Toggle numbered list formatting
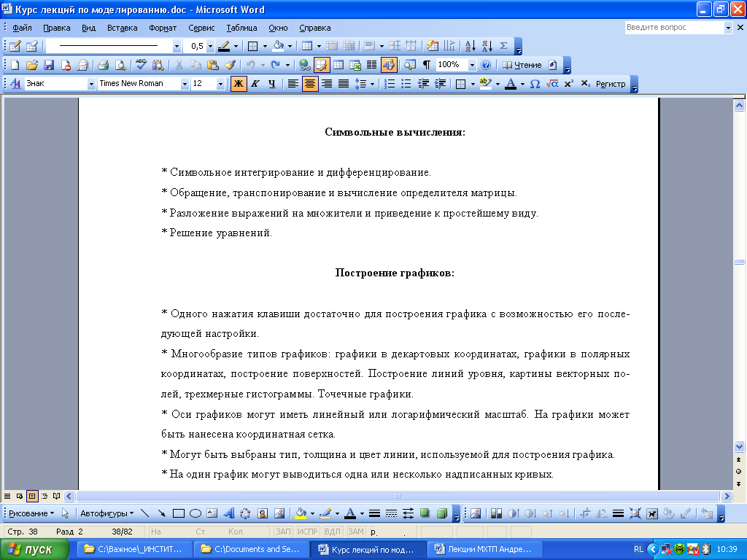Screen dimensions: 747x560 pos(390,84)
